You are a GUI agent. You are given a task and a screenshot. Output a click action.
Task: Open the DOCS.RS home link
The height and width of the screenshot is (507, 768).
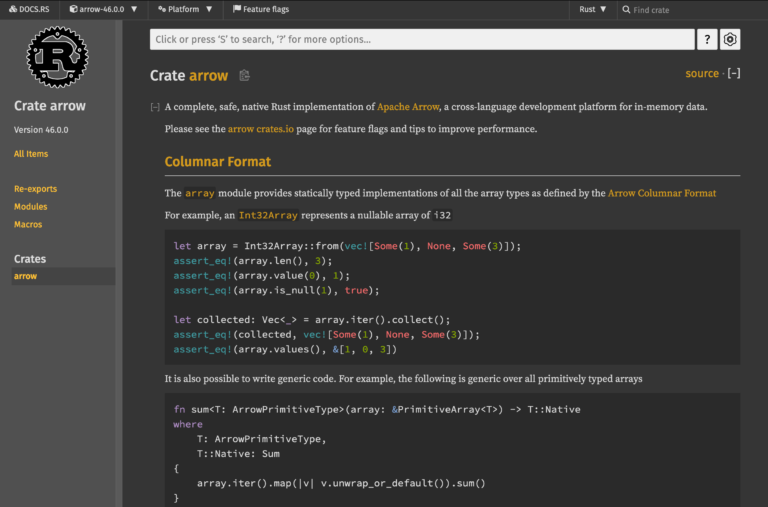pyautogui.click(x=29, y=9)
